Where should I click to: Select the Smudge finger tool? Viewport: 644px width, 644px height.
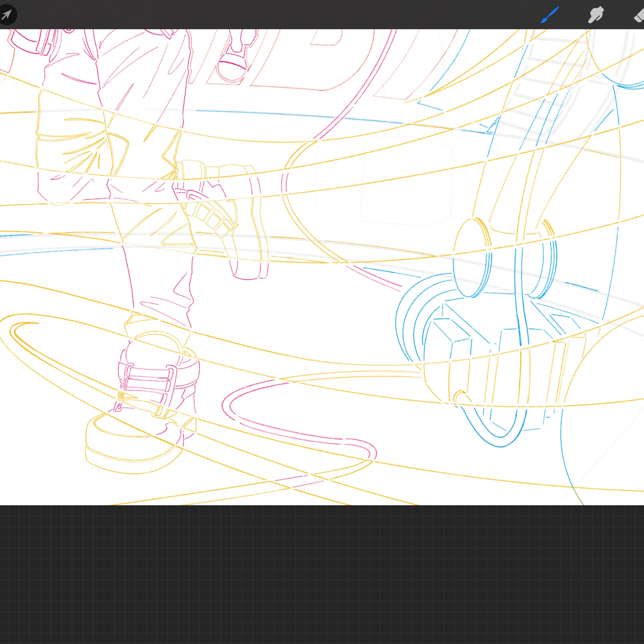coord(596,15)
